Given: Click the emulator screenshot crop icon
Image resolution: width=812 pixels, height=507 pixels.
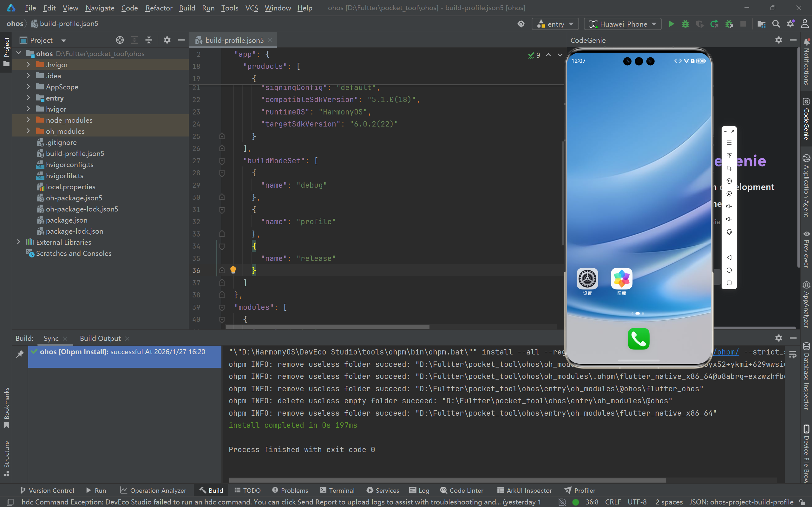Looking at the screenshot, I should (729, 168).
